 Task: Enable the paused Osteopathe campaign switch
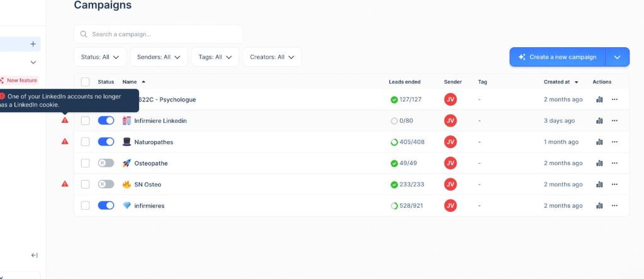[106, 163]
